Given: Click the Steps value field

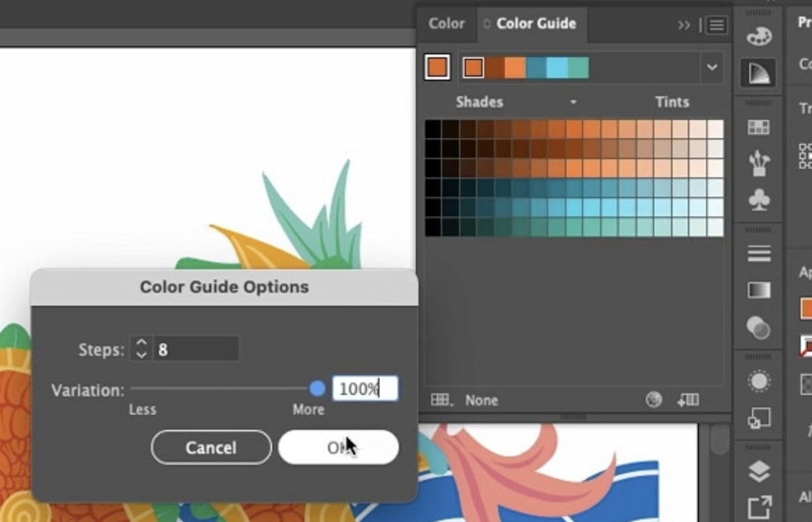Looking at the screenshot, I should coord(196,349).
